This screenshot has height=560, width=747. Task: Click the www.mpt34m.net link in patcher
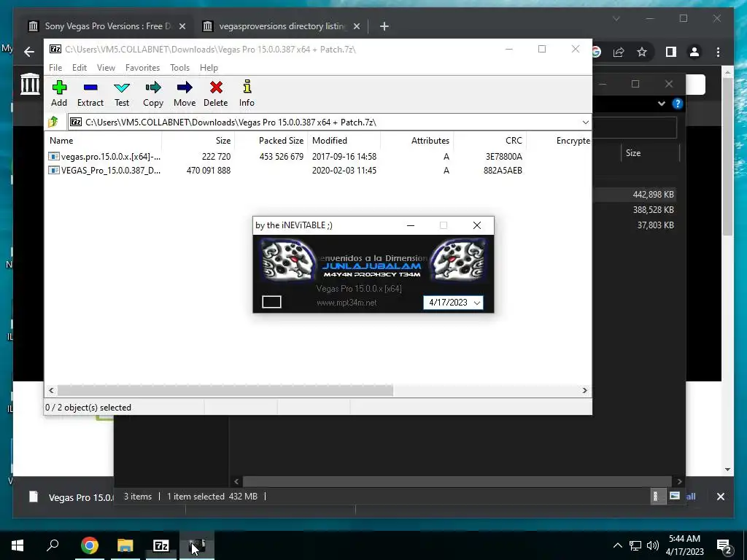pos(347,303)
